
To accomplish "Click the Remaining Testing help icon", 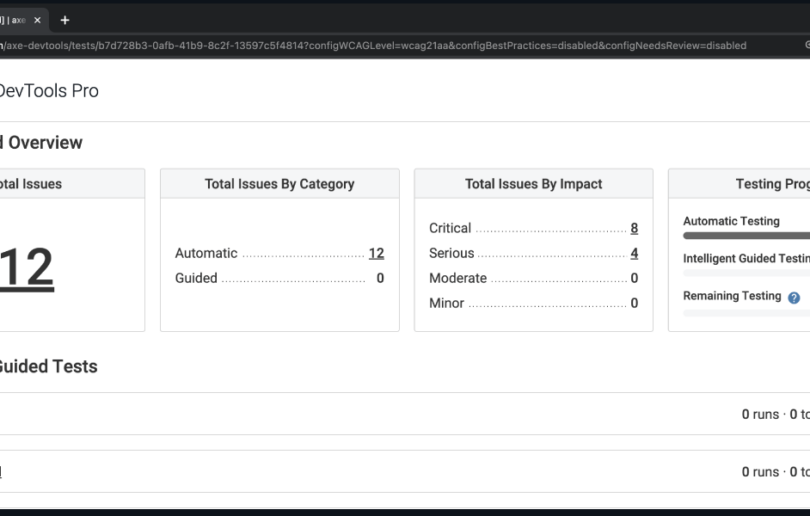I will pos(794,298).
